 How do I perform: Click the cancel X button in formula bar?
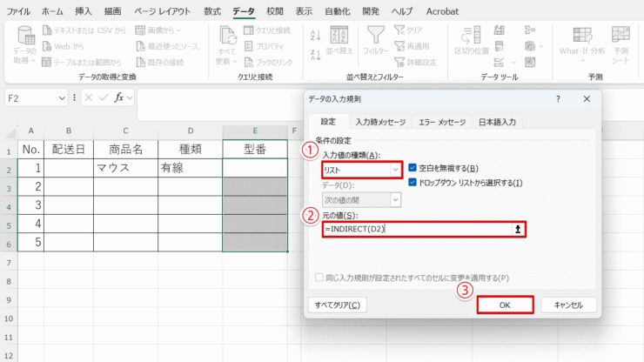tap(88, 97)
